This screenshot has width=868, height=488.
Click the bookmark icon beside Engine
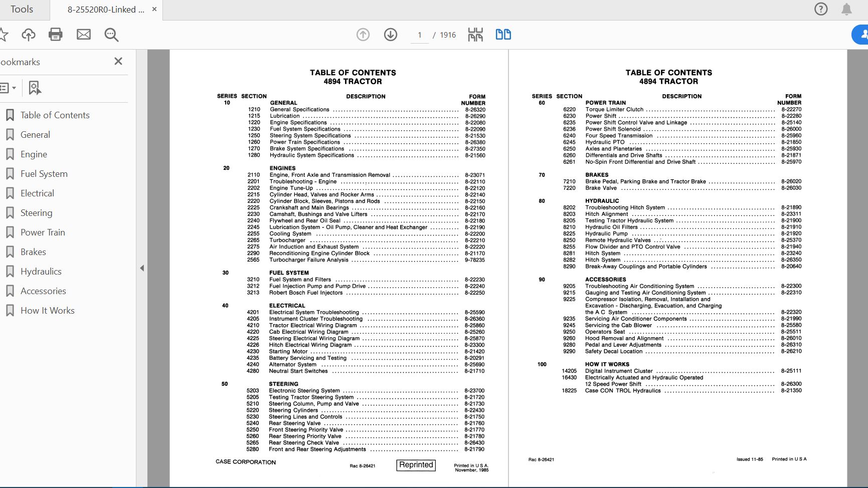coord(10,154)
